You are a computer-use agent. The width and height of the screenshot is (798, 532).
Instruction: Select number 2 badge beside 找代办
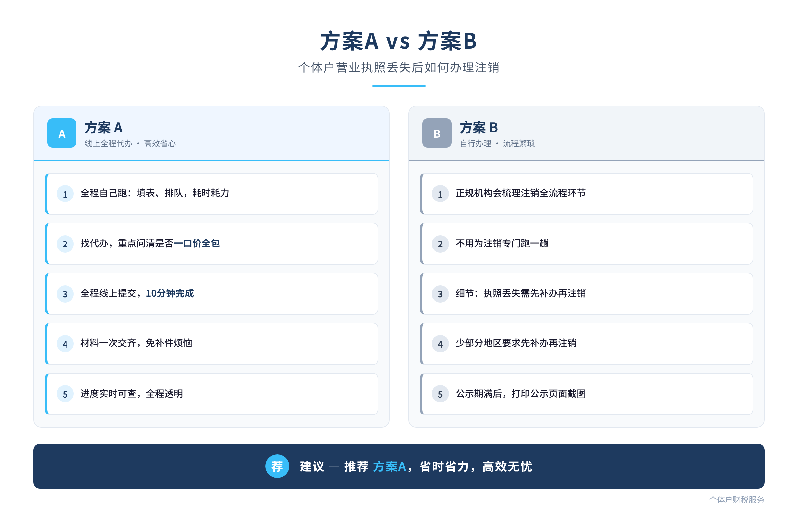point(65,244)
